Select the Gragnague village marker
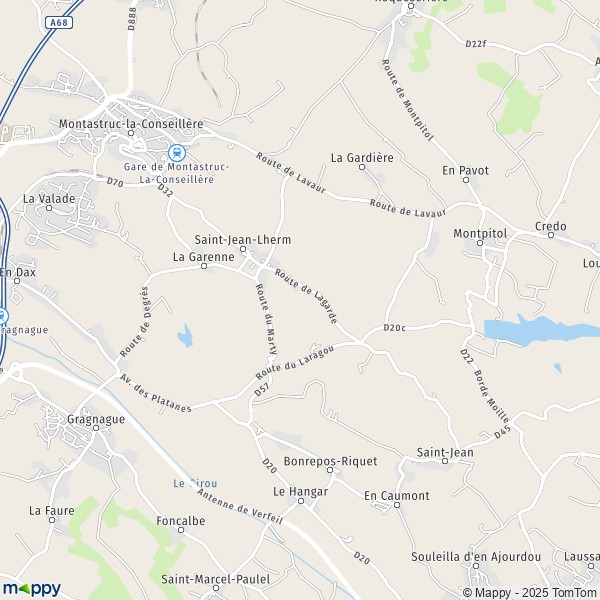Viewport: 600px width, 600px height. click(x=96, y=428)
